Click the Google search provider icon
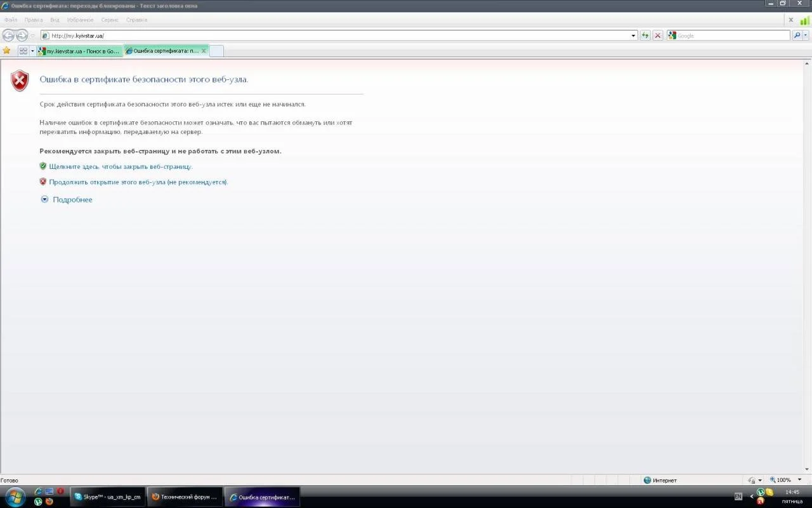 coord(672,36)
